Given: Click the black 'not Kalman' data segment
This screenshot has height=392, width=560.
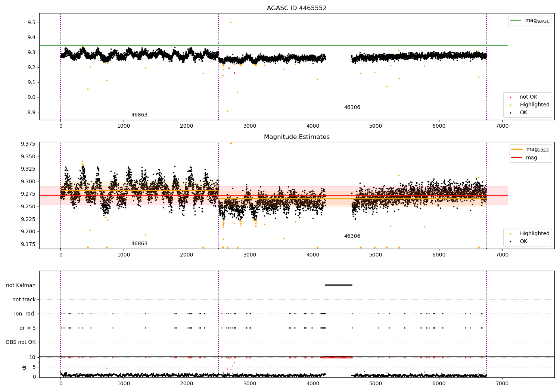Looking at the screenshot, I should click(339, 285).
